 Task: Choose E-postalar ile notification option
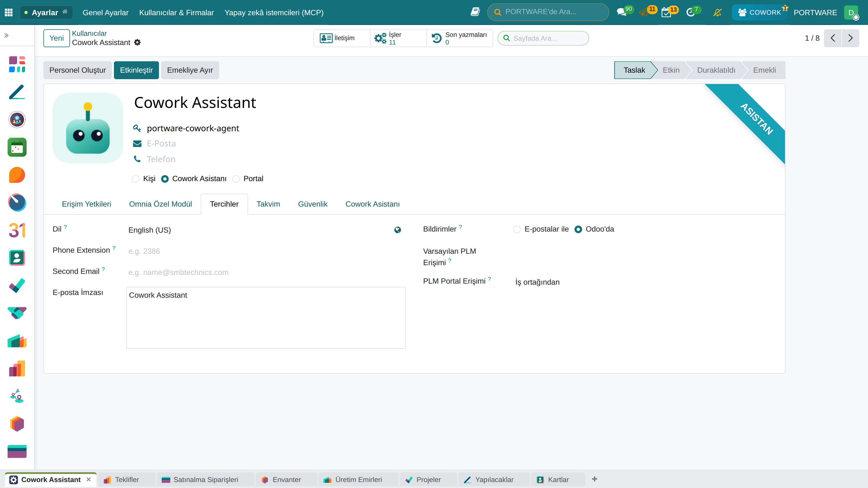[x=517, y=229]
